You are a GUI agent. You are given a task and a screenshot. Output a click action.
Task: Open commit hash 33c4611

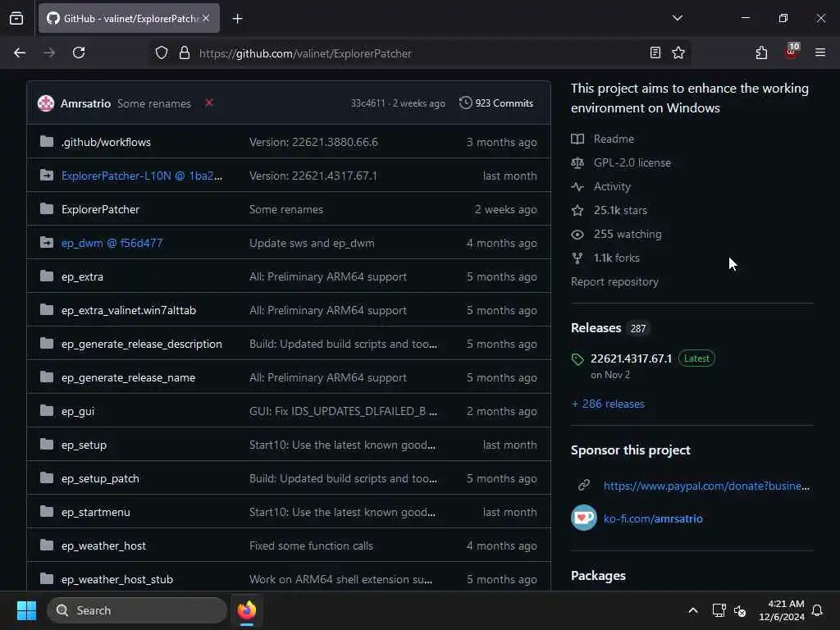click(x=368, y=103)
